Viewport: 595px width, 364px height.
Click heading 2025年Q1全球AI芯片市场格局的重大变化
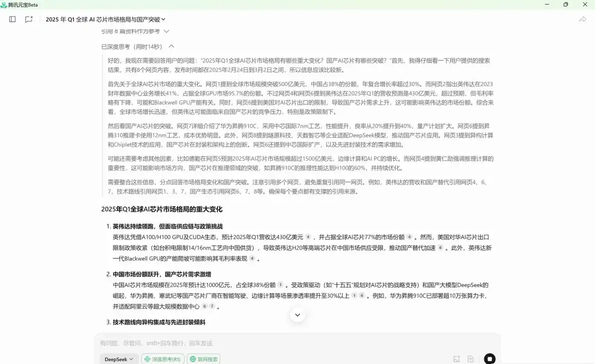click(x=161, y=209)
